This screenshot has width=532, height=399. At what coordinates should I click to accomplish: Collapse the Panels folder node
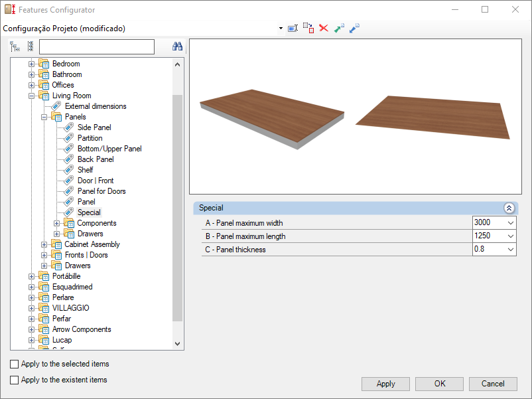(44, 117)
